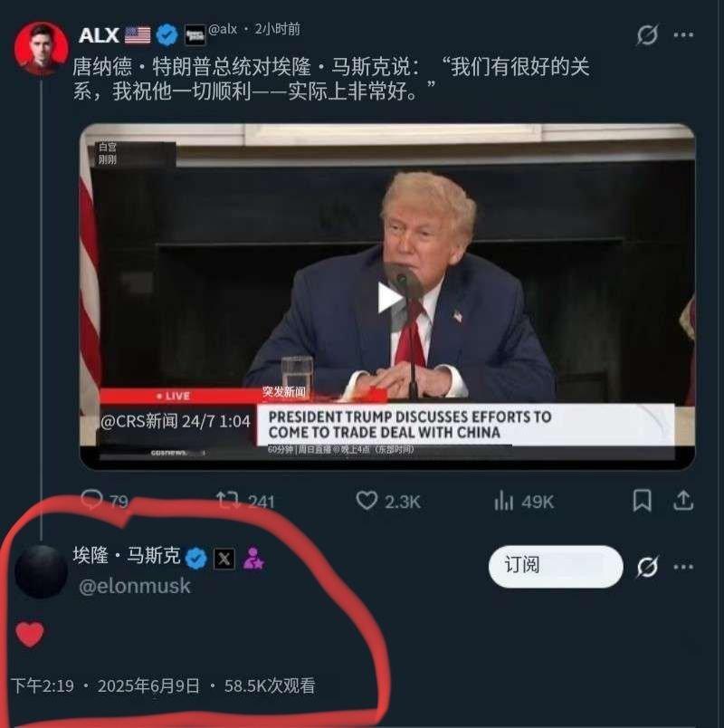This screenshot has width=724, height=728.
Task: Open Grok icon beside the 订阅 button
Action: point(647,567)
